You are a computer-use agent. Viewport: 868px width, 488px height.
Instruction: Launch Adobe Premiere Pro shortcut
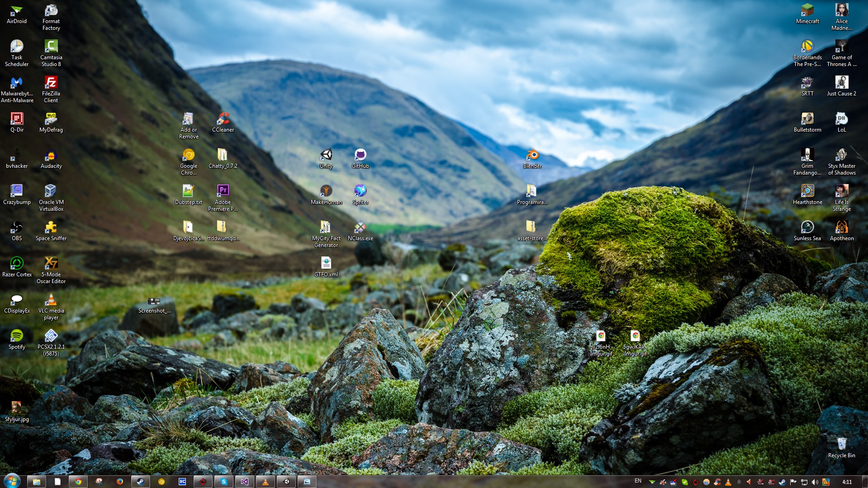(x=223, y=198)
